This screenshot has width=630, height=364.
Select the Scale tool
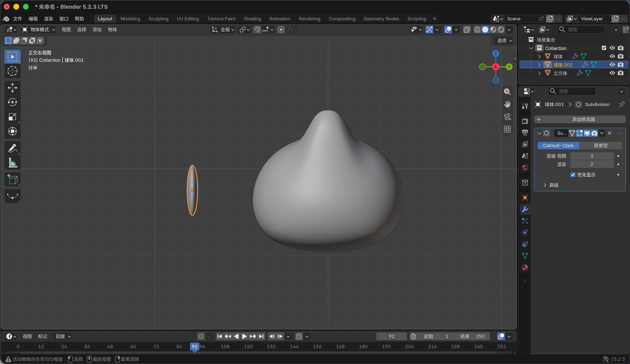click(x=12, y=117)
